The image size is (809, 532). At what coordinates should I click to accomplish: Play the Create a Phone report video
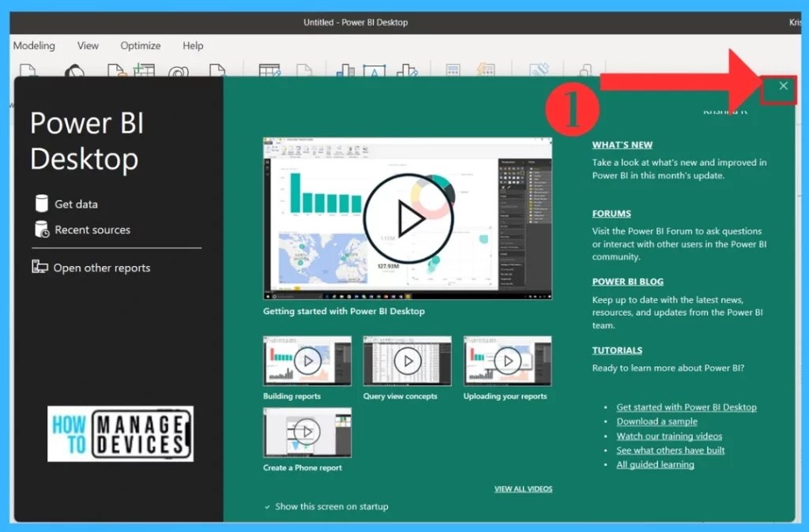pyautogui.click(x=307, y=432)
